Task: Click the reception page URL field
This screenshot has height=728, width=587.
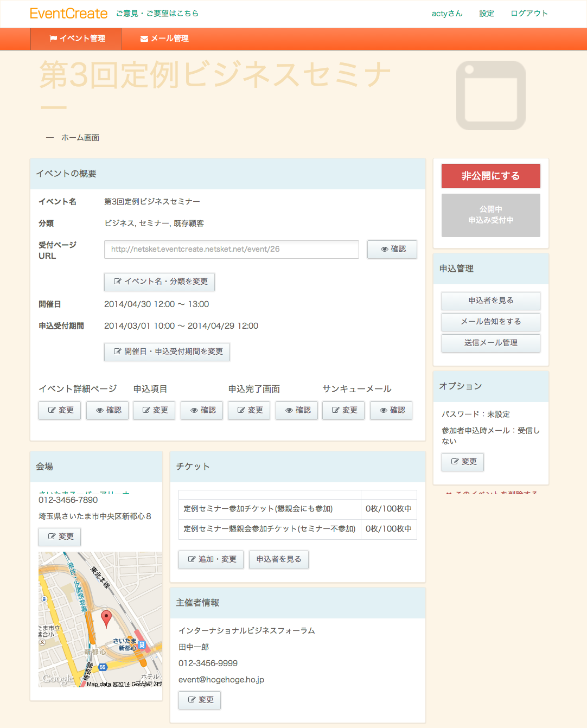Action: pos(231,250)
